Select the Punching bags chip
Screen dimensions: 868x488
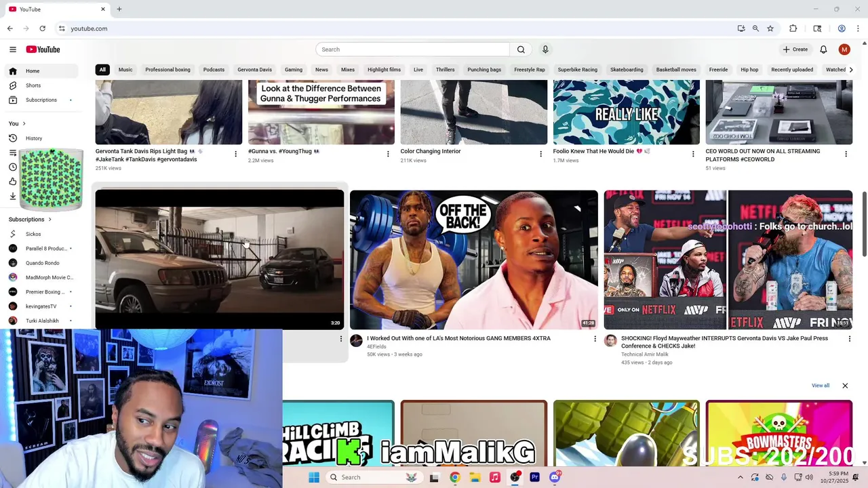[x=484, y=70]
